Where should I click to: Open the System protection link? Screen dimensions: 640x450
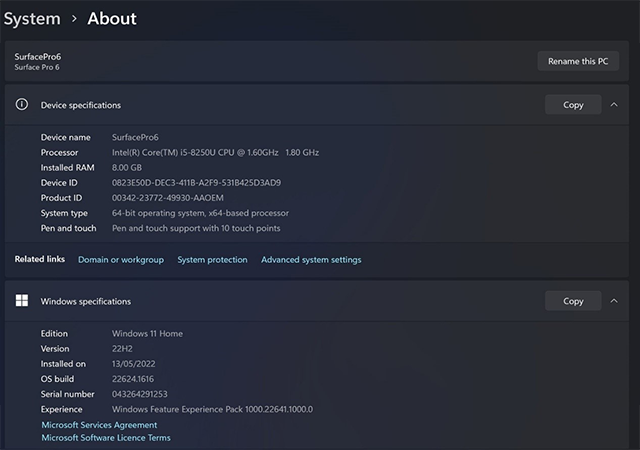click(x=212, y=260)
